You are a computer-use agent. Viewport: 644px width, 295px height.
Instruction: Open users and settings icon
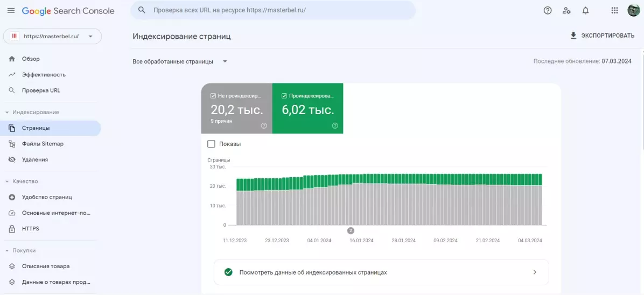[x=567, y=11]
